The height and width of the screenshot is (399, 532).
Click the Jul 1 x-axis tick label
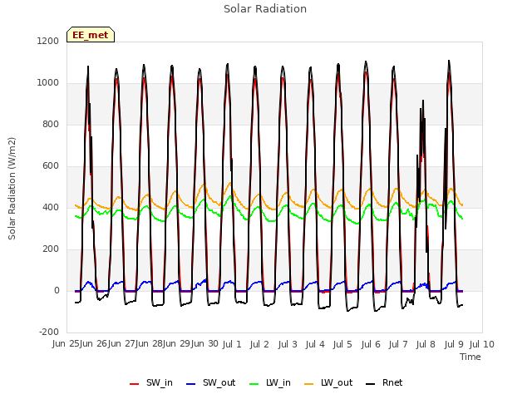(x=232, y=344)
